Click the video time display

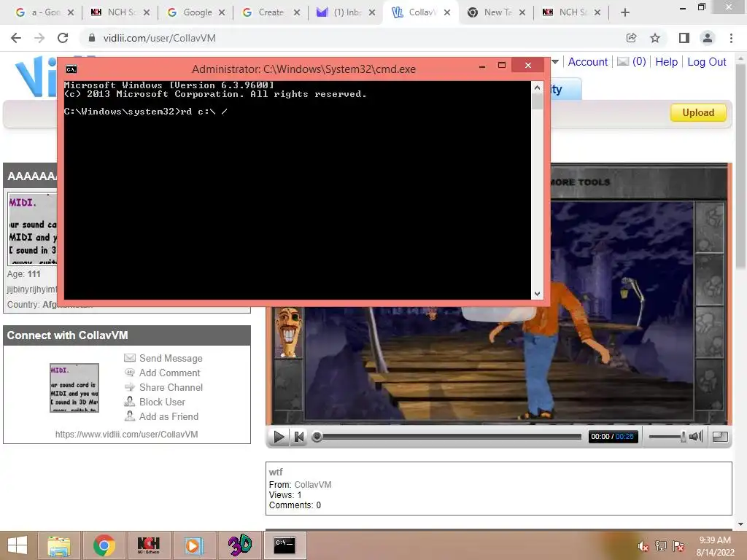[x=613, y=437]
